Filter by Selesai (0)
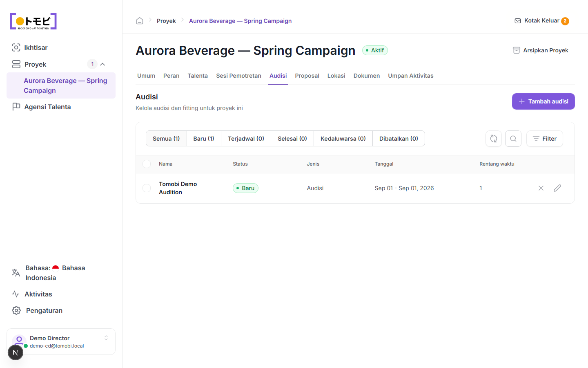The width and height of the screenshot is (588, 368). [292, 139]
